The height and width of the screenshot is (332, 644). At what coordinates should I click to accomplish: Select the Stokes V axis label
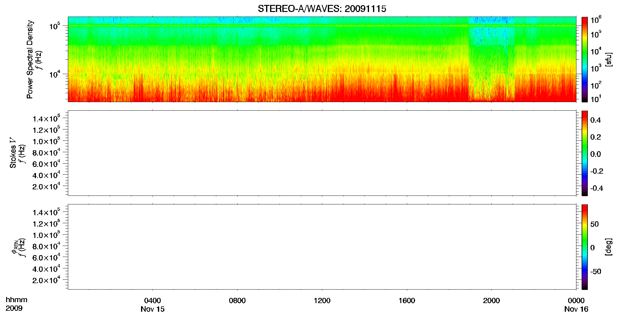pos(13,153)
